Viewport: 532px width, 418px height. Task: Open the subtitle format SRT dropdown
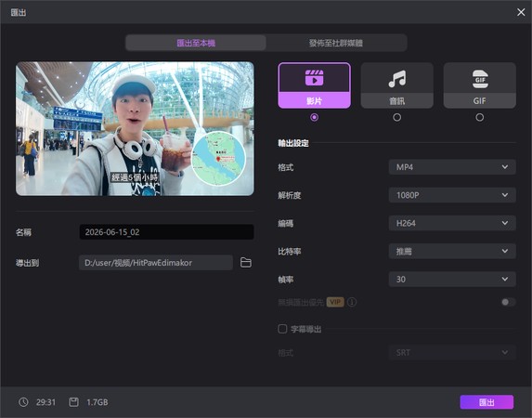(452, 352)
